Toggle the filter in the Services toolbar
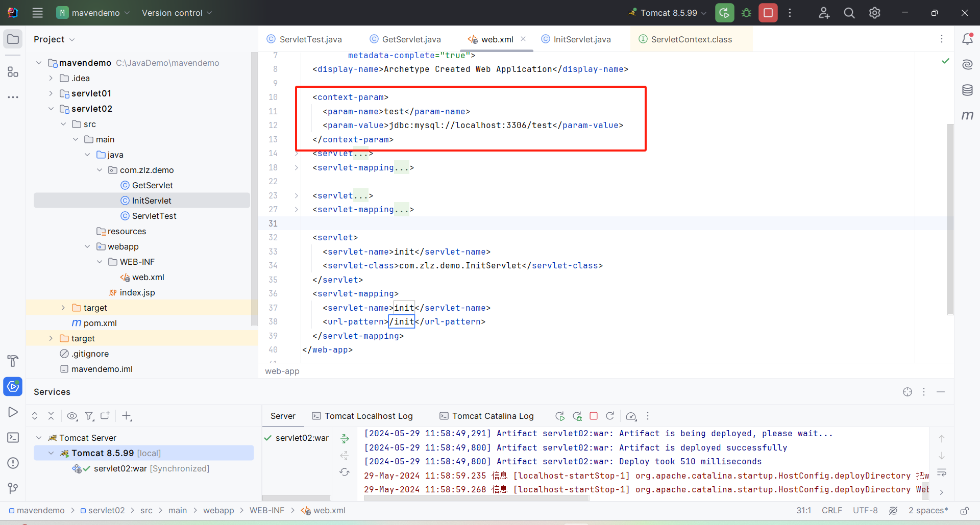The image size is (980, 525). tap(89, 416)
